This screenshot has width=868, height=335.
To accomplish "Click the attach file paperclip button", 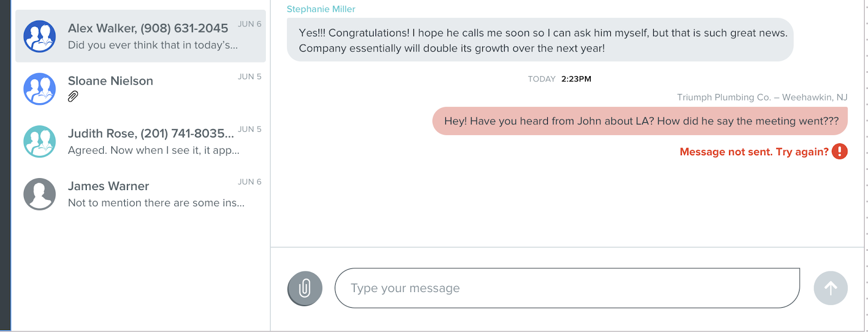I will (304, 288).
